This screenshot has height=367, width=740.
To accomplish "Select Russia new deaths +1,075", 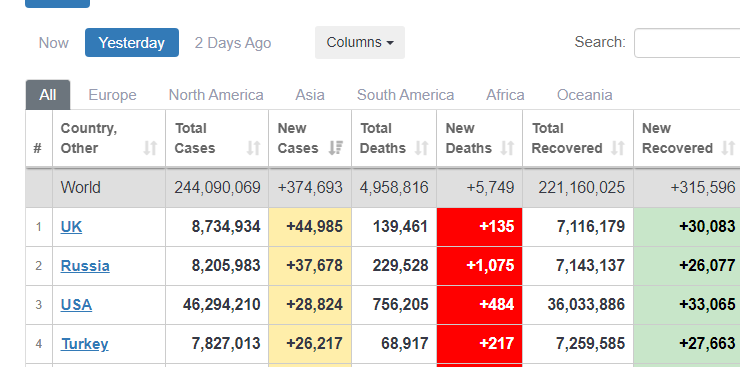I will [490, 266].
